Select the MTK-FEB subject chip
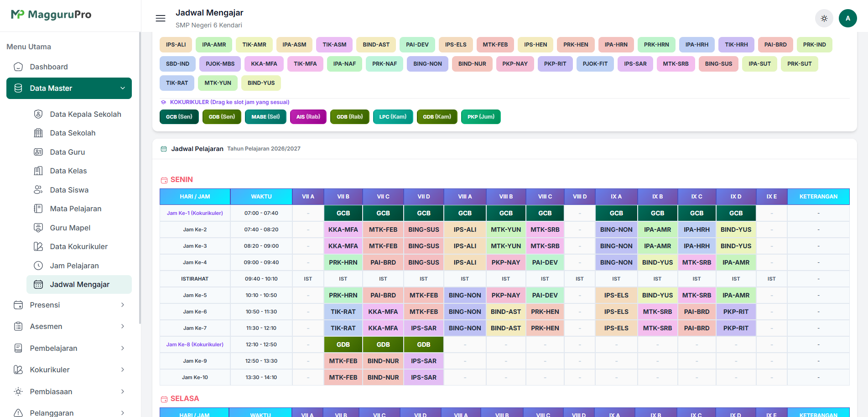This screenshot has height=417, width=868. (495, 45)
